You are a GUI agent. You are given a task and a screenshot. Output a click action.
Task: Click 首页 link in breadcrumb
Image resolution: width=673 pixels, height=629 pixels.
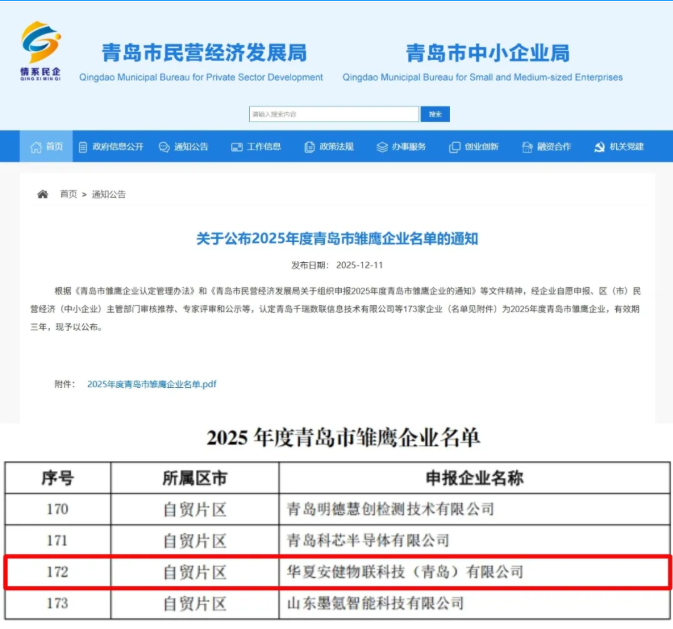click(68, 194)
